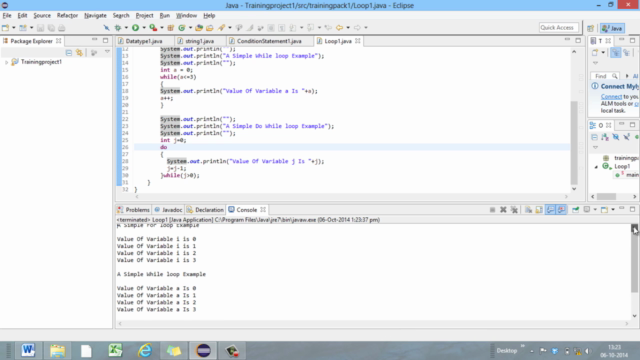Switch to the Declaration tab
Viewport: 640px width, 360px height.
pos(205,210)
